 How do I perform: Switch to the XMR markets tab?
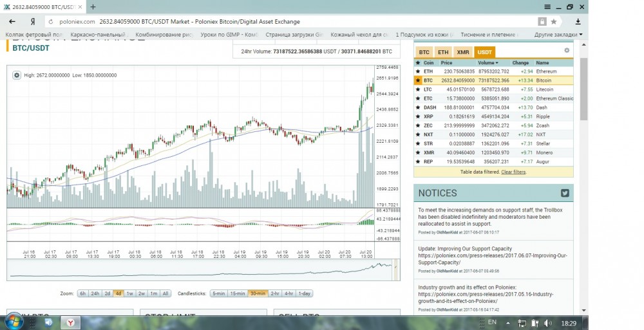tap(462, 52)
